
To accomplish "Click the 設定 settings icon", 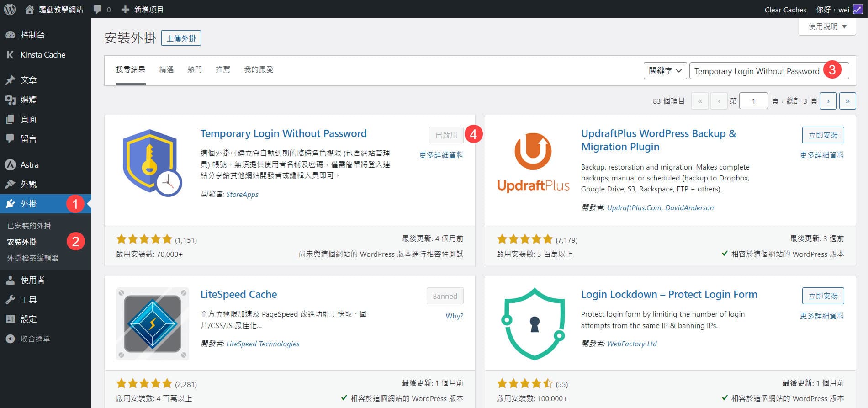I will click(10, 319).
